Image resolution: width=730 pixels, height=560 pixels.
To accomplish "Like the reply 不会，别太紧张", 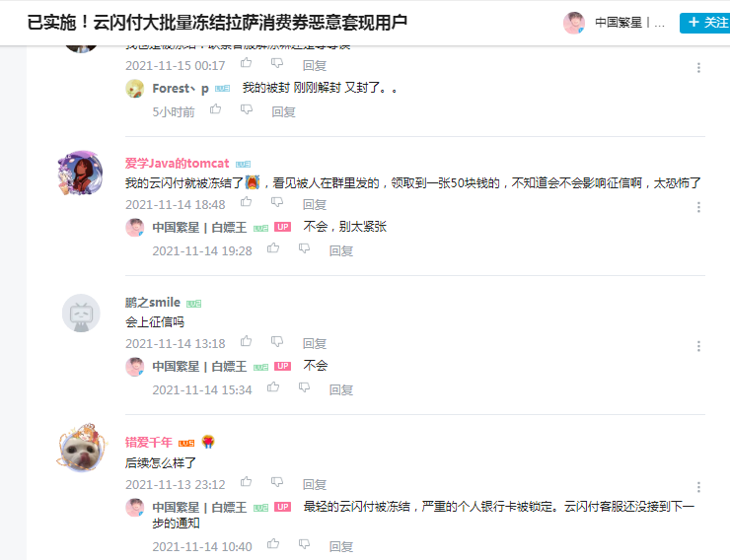I will [273, 248].
